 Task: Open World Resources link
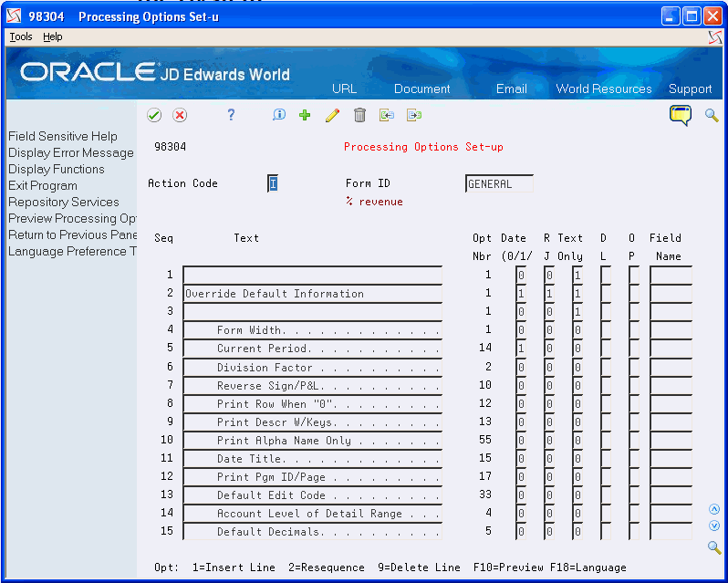pyautogui.click(x=604, y=88)
